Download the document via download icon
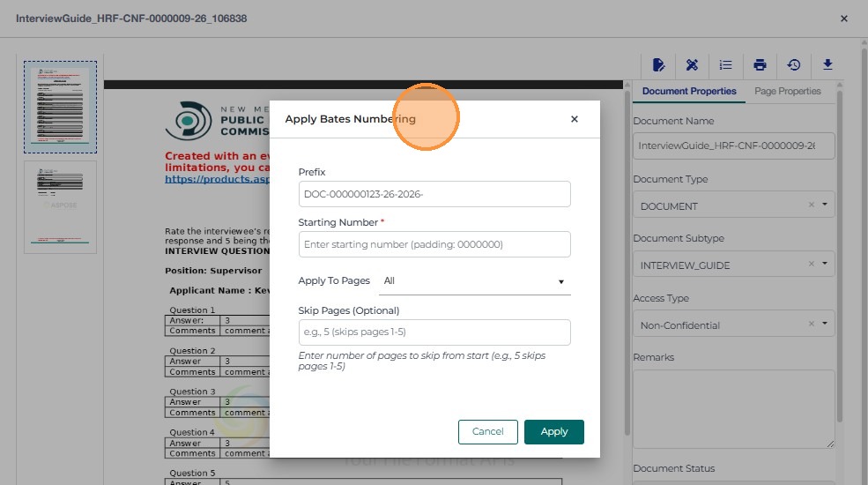 827,64
